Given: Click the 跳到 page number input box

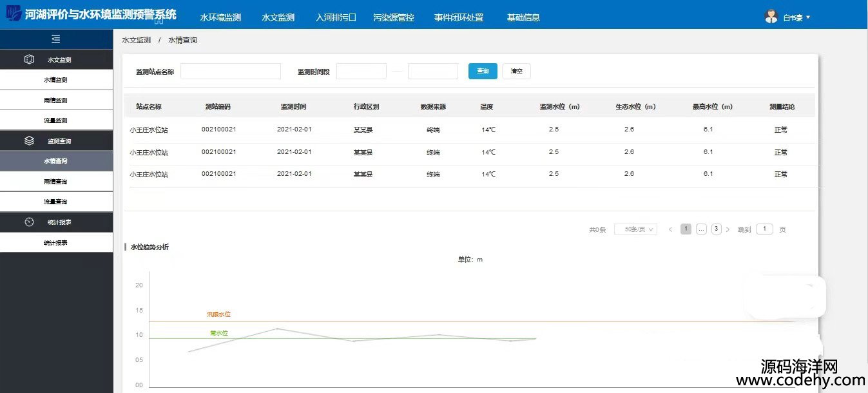Looking at the screenshot, I should tap(764, 229).
